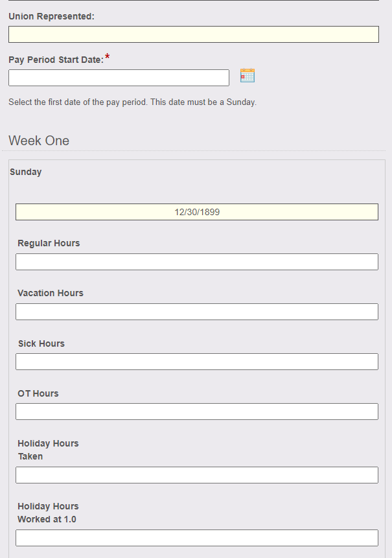The height and width of the screenshot is (558, 392).
Task: Click the "Holiday Hours Taken" label text
Action: pyautogui.click(x=48, y=450)
